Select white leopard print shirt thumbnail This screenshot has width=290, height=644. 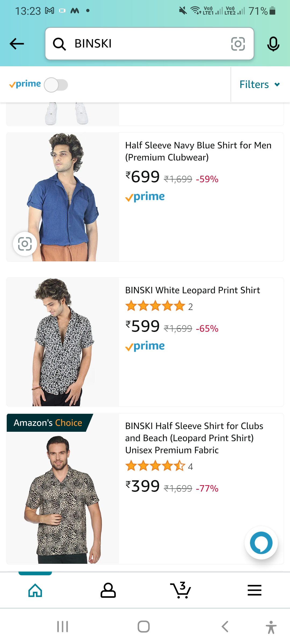click(63, 342)
